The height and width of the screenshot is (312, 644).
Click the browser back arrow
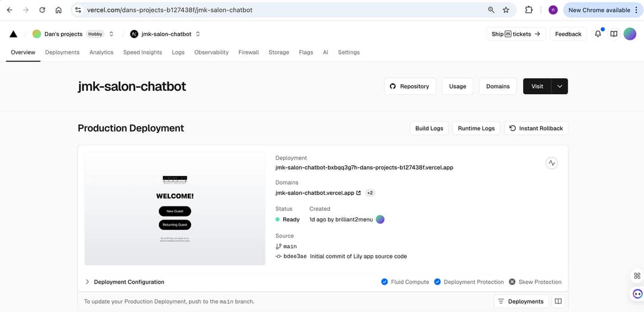point(10,10)
